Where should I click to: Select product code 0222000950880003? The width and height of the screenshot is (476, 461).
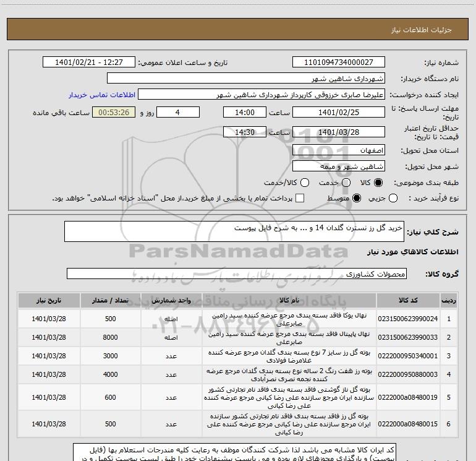click(x=408, y=374)
